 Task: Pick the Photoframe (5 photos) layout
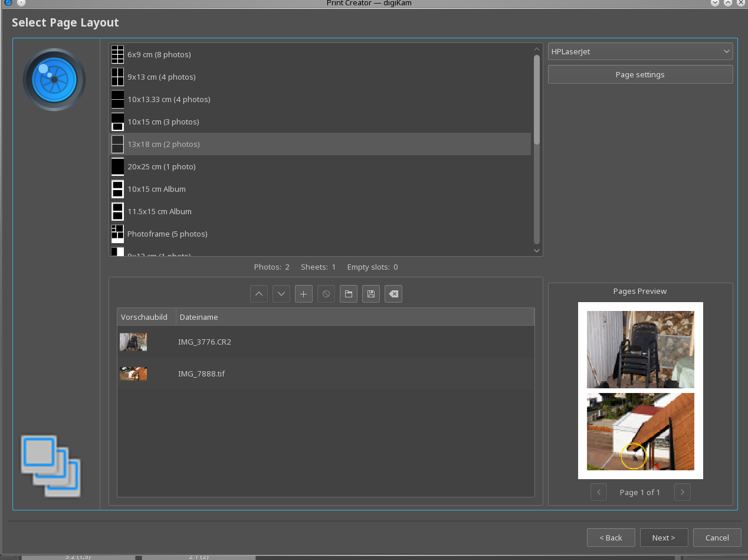(x=167, y=234)
